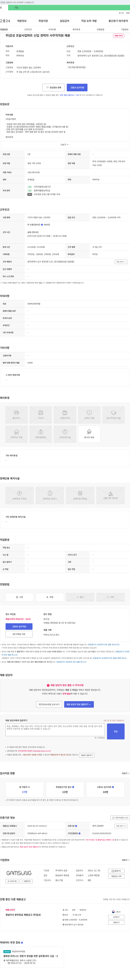Jump to the 기업정보 section tab
Image resolution: width=130 pixels, height=980 pixels.
125,29
